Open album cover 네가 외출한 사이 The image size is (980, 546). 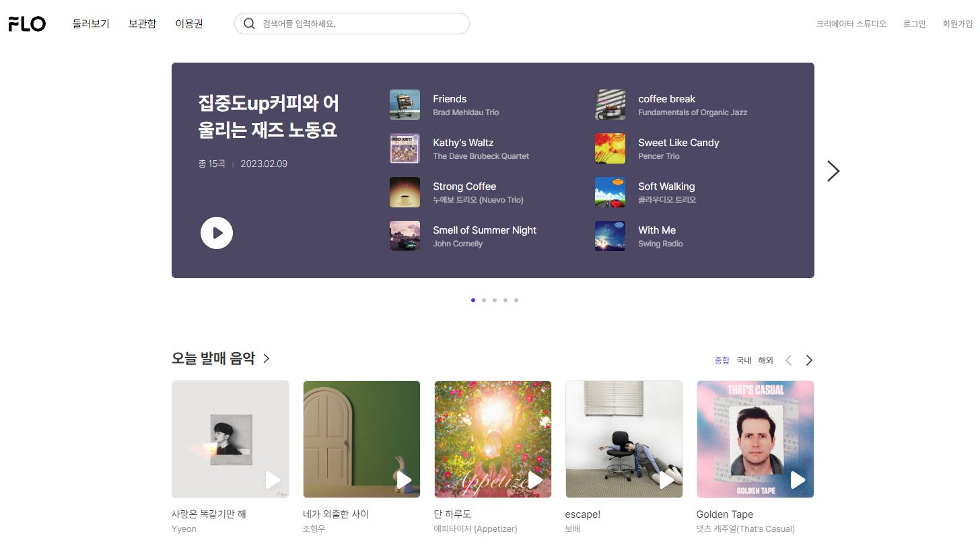(361, 439)
